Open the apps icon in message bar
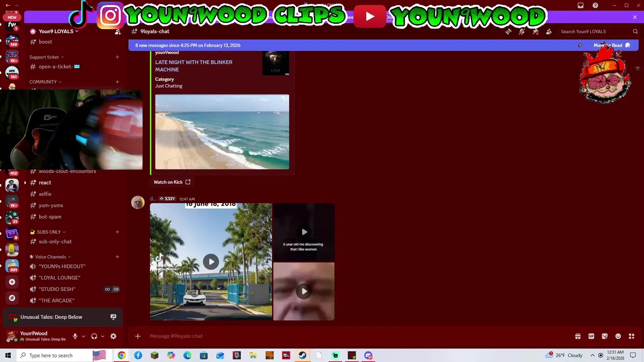Image resolution: width=644 pixels, height=362 pixels. (x=631, y=336)
